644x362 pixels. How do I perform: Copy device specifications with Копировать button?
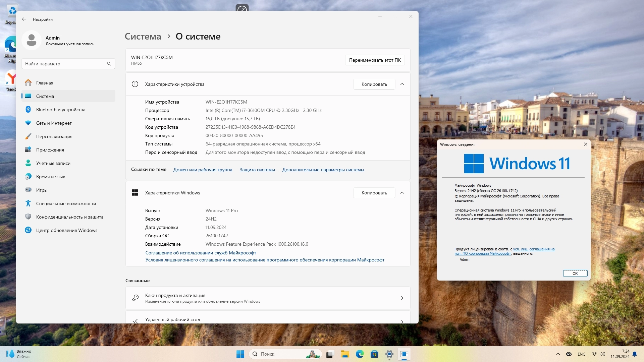coord(374,84)
